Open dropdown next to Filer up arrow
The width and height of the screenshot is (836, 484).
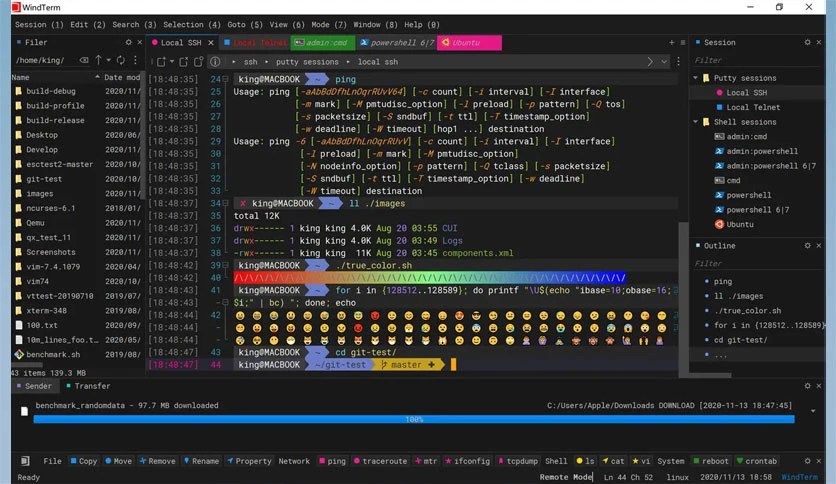(108, 60)
